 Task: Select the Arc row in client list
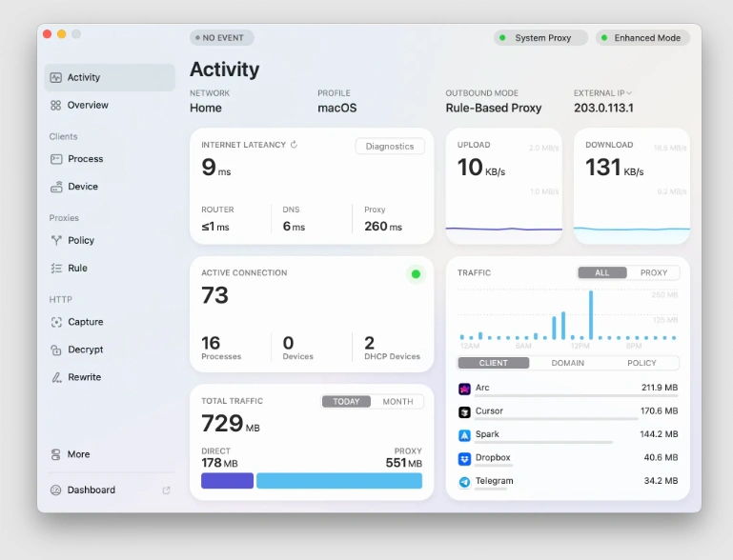tap(568, 389)
